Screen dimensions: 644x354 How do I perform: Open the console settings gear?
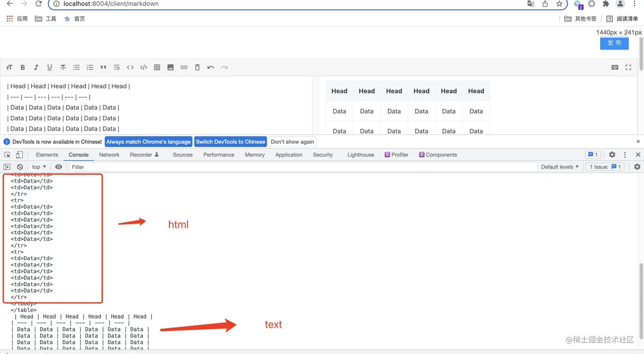coord(637,167)
